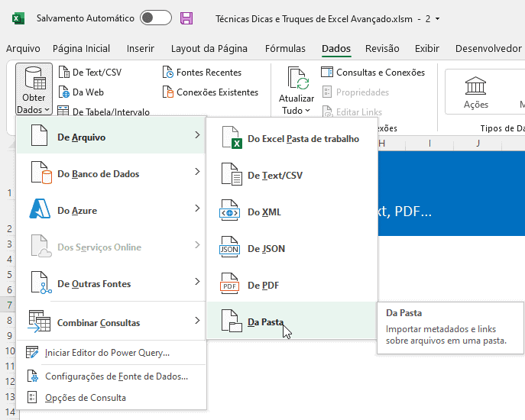Screen dimensions: 525x420
Task: Click the De Arquivo page icon
Action: (x=39, y=135)
